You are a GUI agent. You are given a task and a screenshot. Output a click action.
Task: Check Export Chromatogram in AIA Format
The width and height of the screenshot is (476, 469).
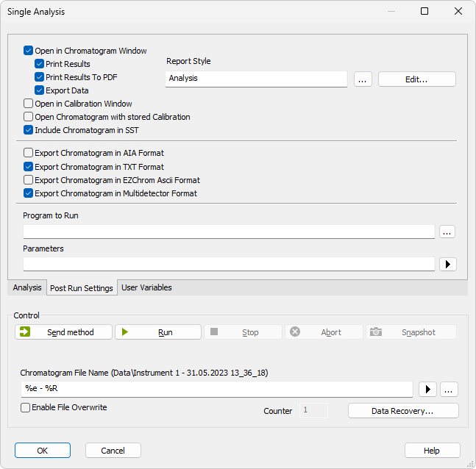click(29, 153)
